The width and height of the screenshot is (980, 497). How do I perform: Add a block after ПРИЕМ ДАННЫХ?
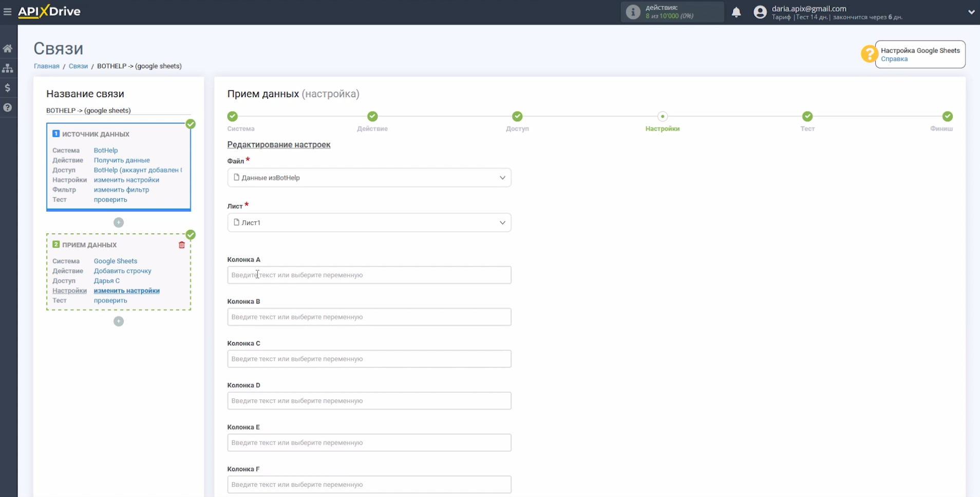pos(119,321)
